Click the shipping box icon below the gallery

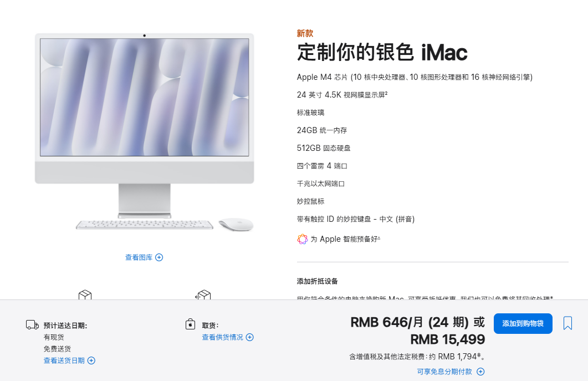click(85, 295)
